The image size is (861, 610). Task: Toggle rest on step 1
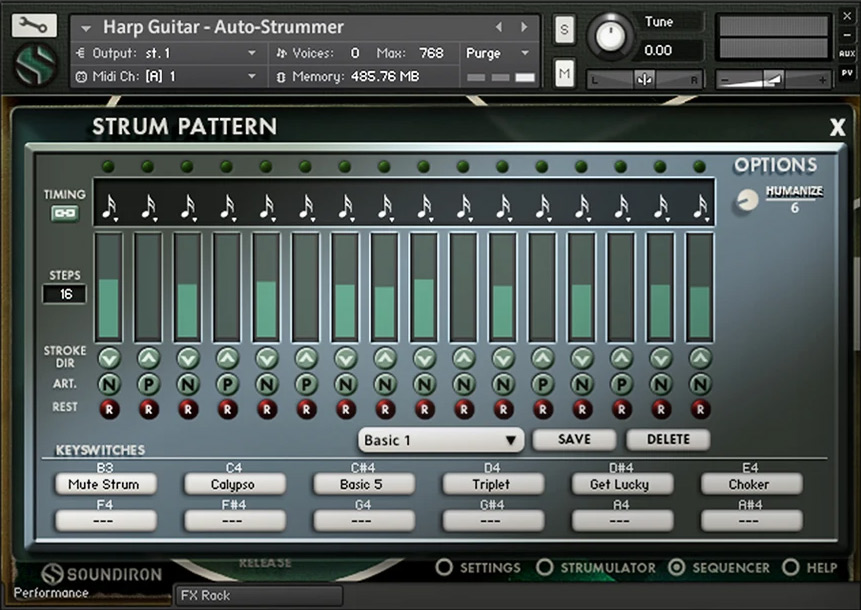click(109, 409)
